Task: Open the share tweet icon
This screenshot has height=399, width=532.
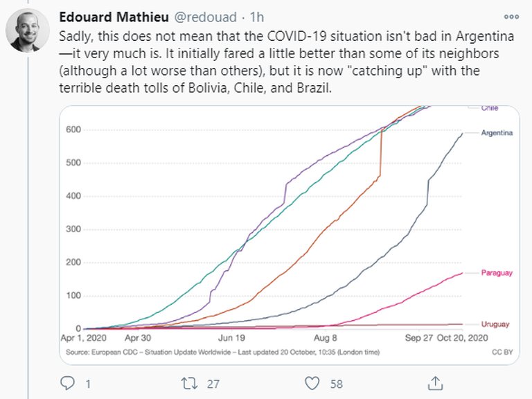Action: (x=434, y=382)
